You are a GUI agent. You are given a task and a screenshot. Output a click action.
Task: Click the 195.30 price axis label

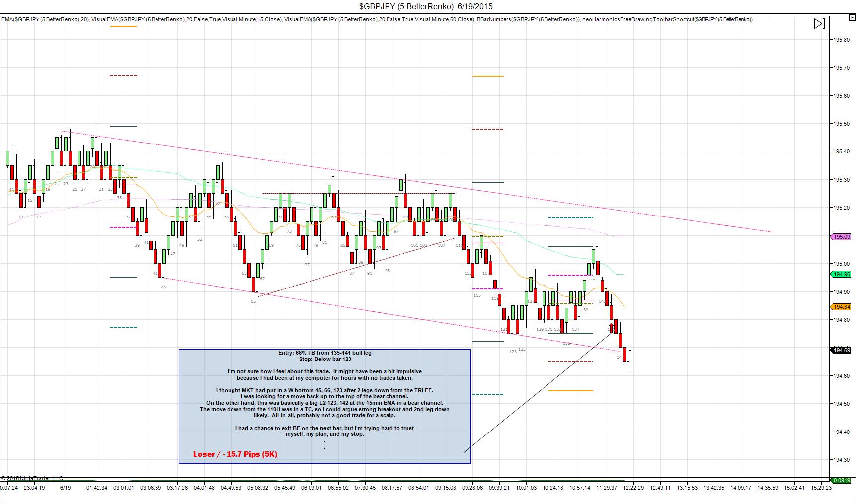click(x=840, y=180)
